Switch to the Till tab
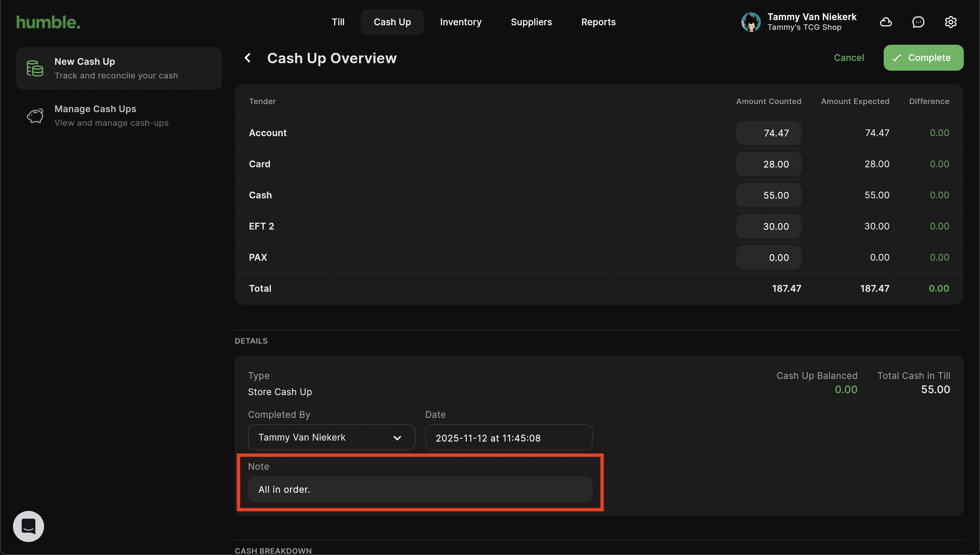This screenshot has height=555, width=980. [338, 22]
